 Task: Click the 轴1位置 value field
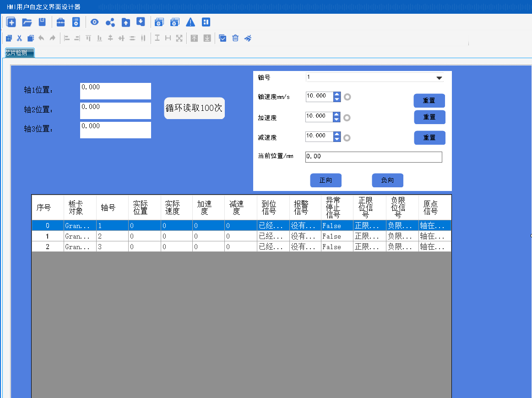coord(115,91)
